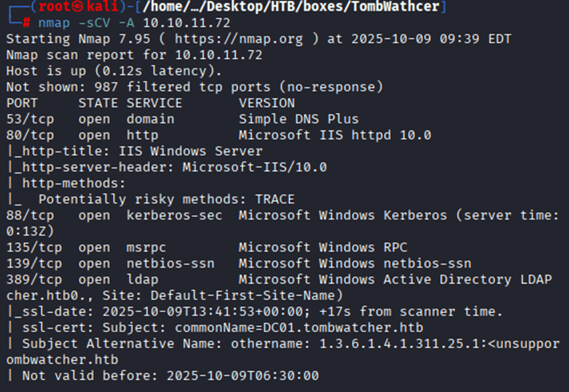Click the 139/tcp netbios-ssn port entry

[30, 263]
